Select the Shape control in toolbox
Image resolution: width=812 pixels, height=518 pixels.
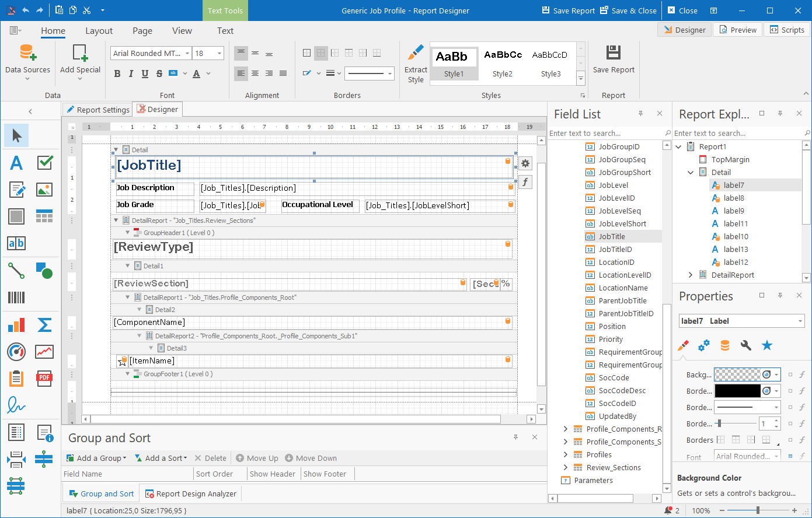coord(45,271)
